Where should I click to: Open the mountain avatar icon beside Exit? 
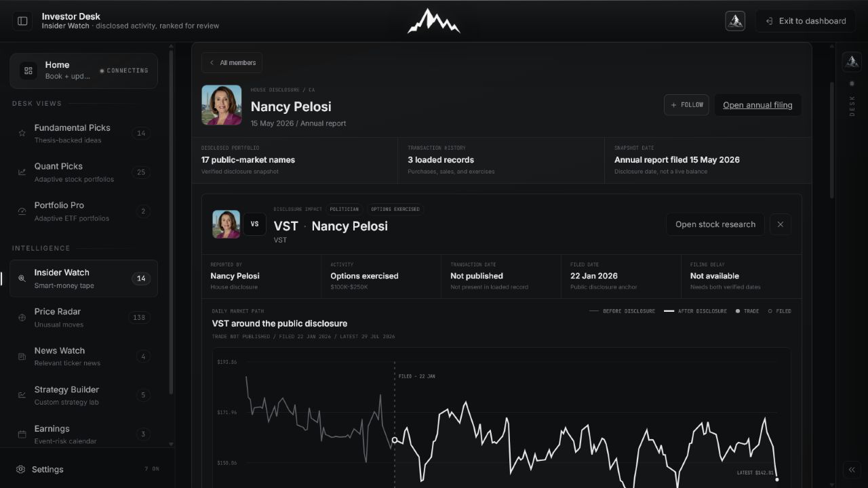click(x=735, y=21)
